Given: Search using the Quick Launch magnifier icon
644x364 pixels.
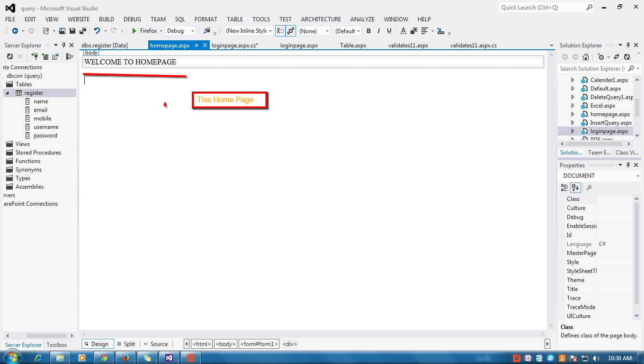Looking at the screenshot, I should click(x=589, y=7).
